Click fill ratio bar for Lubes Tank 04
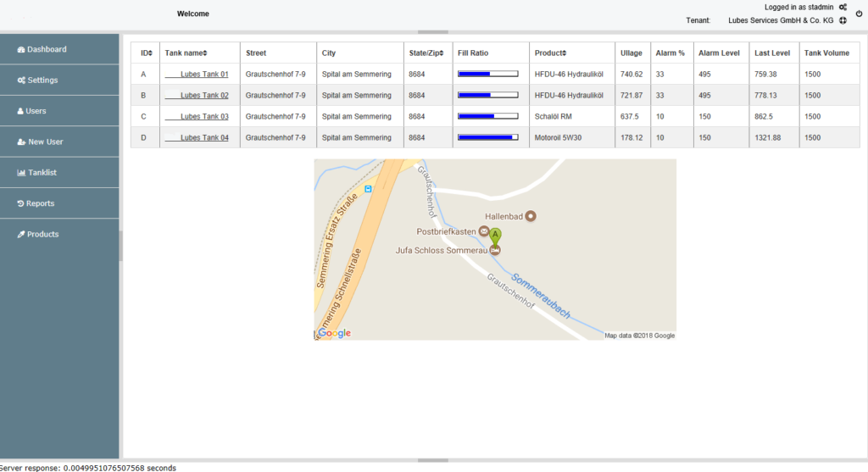 pyautogui.click(x=487, y=137)
